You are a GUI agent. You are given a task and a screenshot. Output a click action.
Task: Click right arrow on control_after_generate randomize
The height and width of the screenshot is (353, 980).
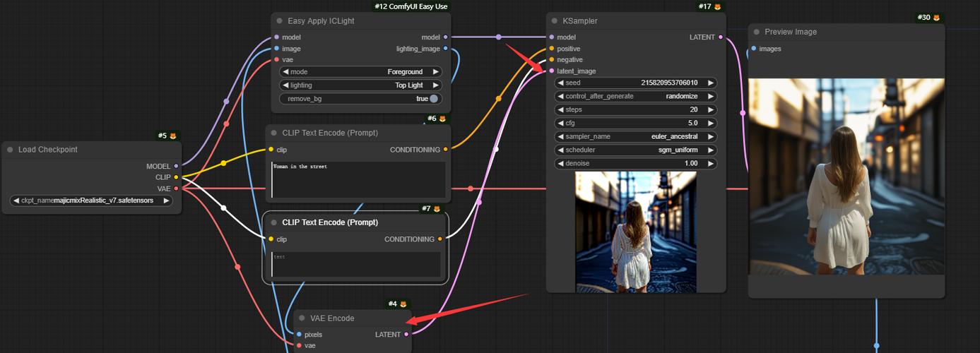pos(710,97)
